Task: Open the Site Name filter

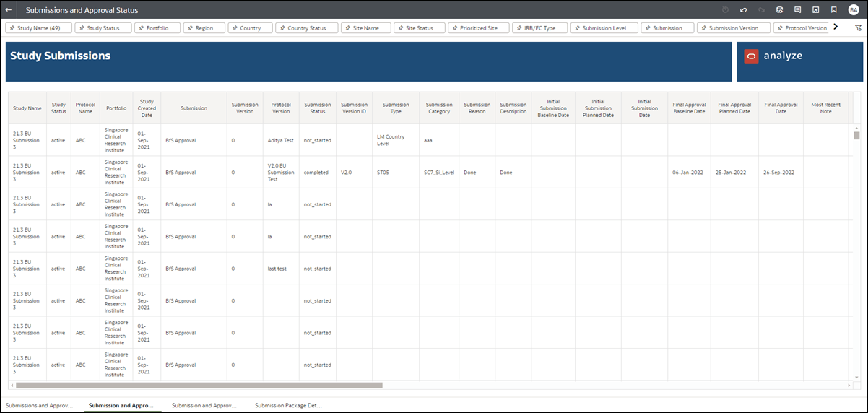Action: tap(365, 27)
